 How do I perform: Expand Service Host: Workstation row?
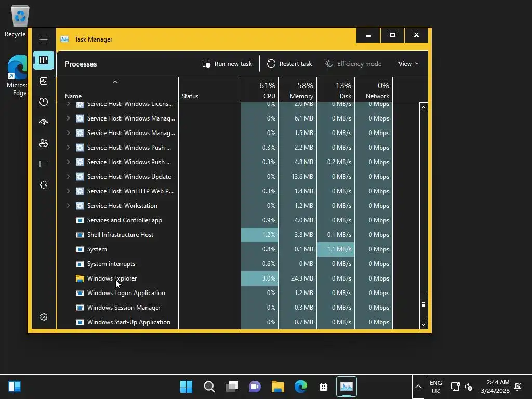(68, 206)
